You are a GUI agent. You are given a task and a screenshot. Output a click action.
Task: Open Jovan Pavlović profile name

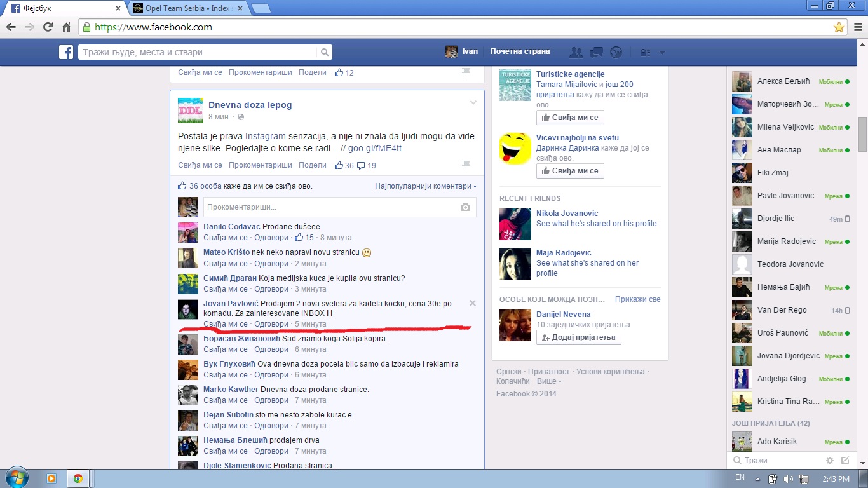231,304
